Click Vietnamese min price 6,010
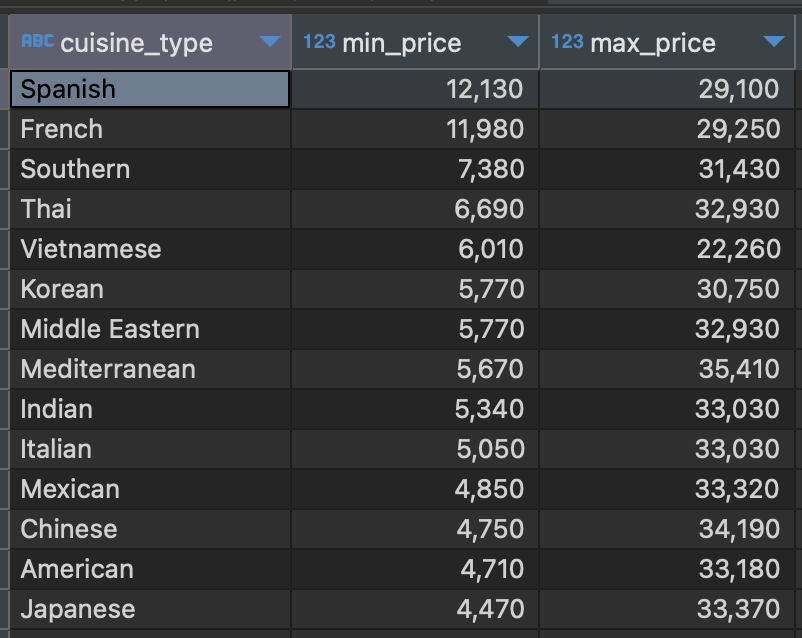Image resolution: width=802 pixels, height=638 pixels. click(x=491, y=249)
